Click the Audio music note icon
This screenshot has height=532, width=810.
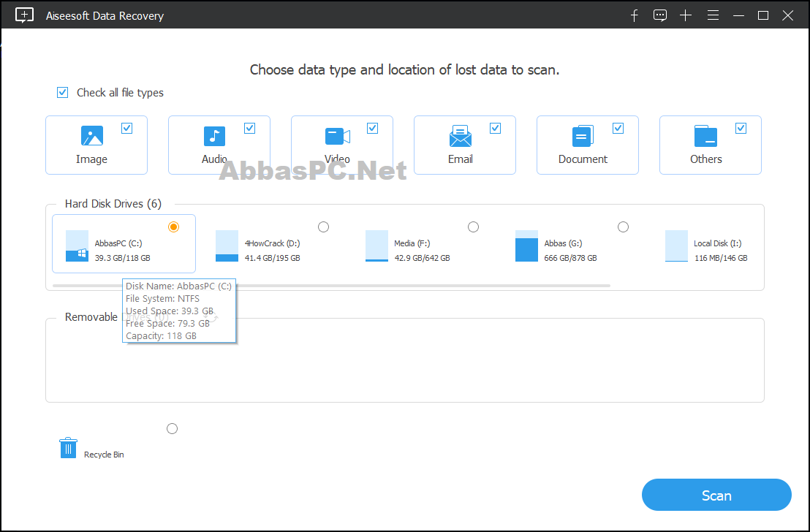click(x=214, y=136)
